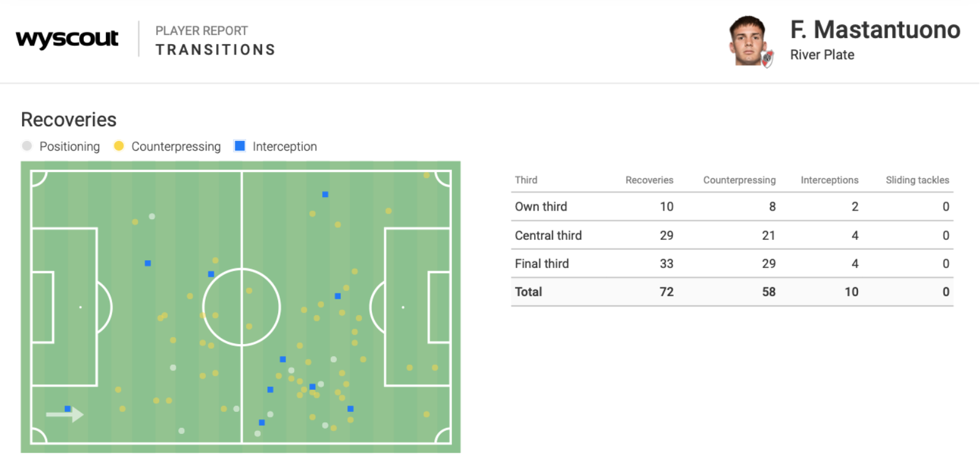This screenshot has height=475, width=980.
Task: Click the F. Mastantuono player photo
Action: [x=748, y=40]
